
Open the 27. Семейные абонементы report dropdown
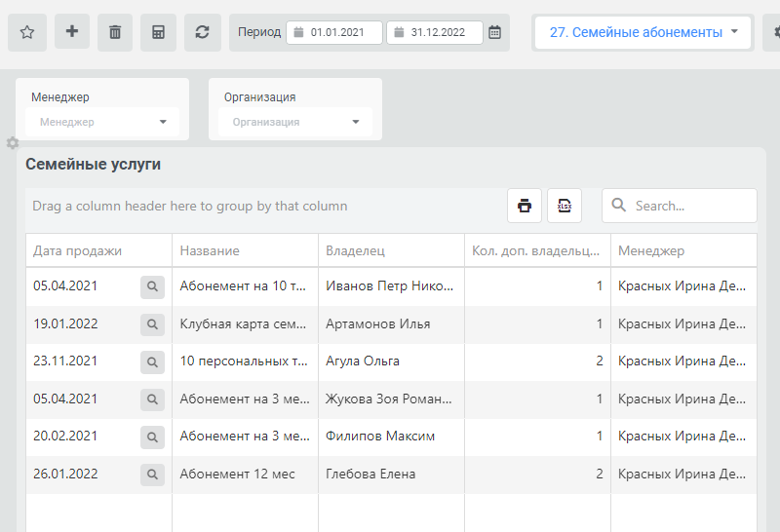click(x=643, y=32)
